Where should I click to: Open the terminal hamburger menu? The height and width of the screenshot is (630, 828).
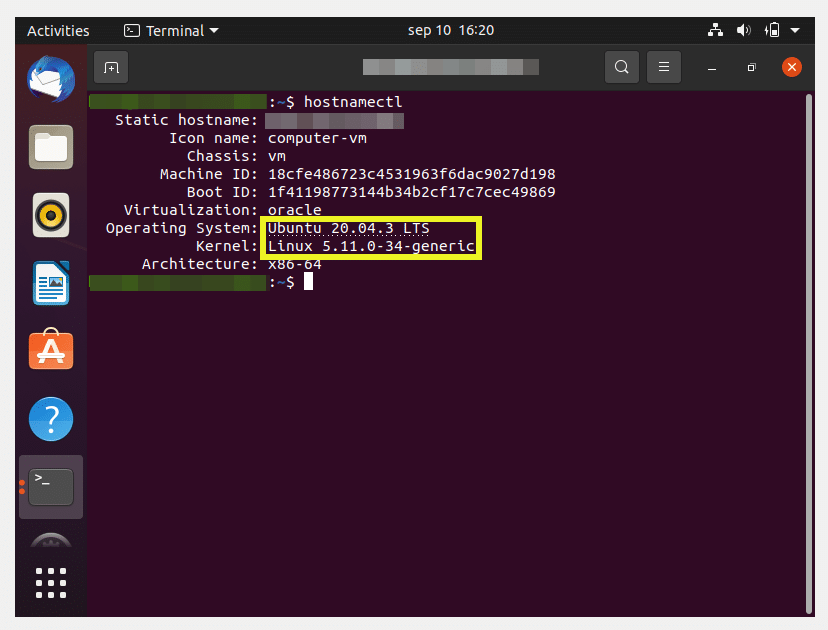(x=664, y=67)
